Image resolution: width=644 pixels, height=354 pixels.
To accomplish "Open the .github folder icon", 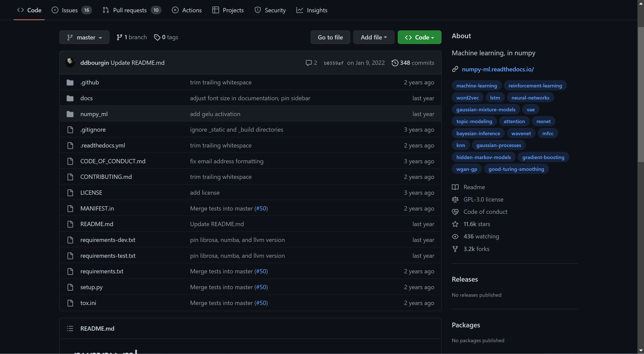I will pos(70,82).
